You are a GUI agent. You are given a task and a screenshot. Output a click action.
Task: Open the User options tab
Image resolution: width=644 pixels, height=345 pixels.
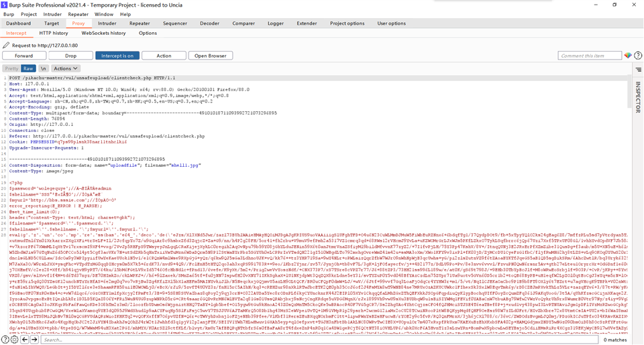pos(391,23)
